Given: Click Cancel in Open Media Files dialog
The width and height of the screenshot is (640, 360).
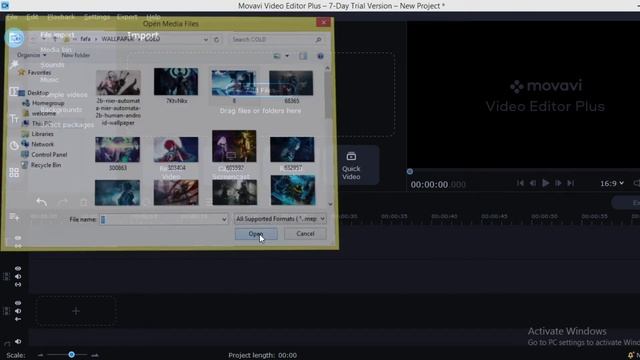Looking at the screenshot, I should tap(305, 234).
